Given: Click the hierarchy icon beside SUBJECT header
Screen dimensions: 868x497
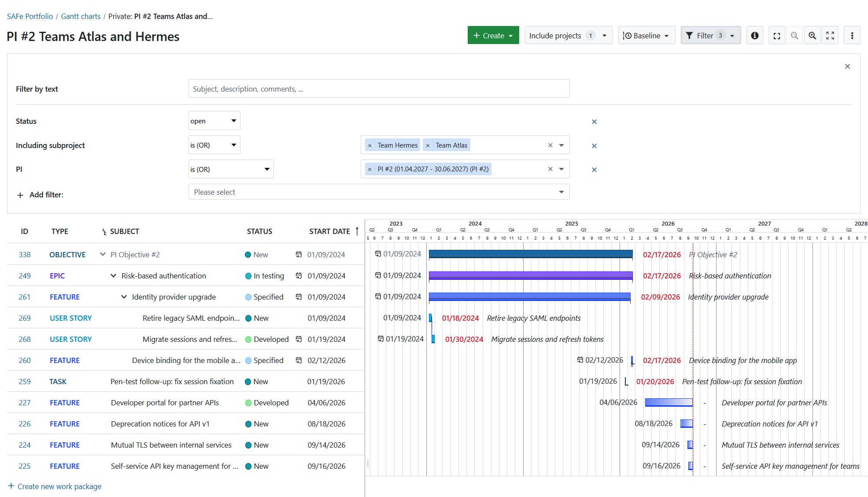Looking at the screenshot, I should click(104, 232).
